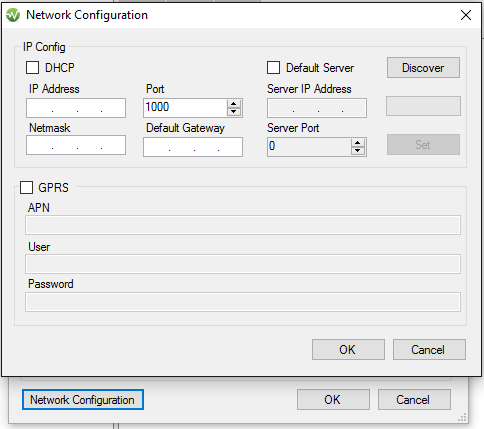The width and height of the screenshot is (484, 429).
Task: Click the Port number field
Action: [185, 108]
